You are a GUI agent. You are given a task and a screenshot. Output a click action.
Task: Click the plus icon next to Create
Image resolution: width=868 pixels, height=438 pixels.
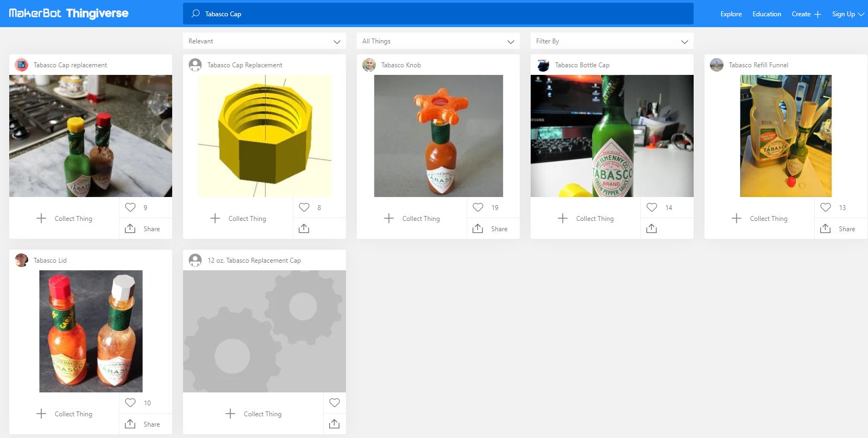coord(817,14)
